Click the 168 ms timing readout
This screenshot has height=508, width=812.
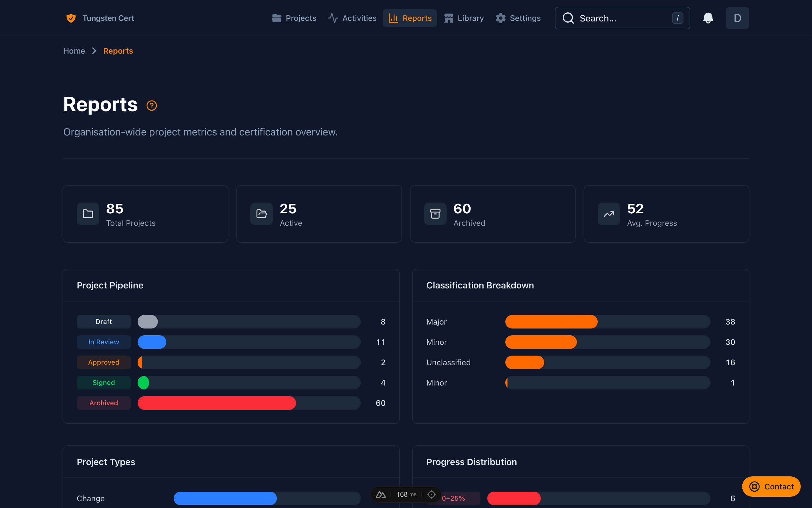(x=406, y=494)
